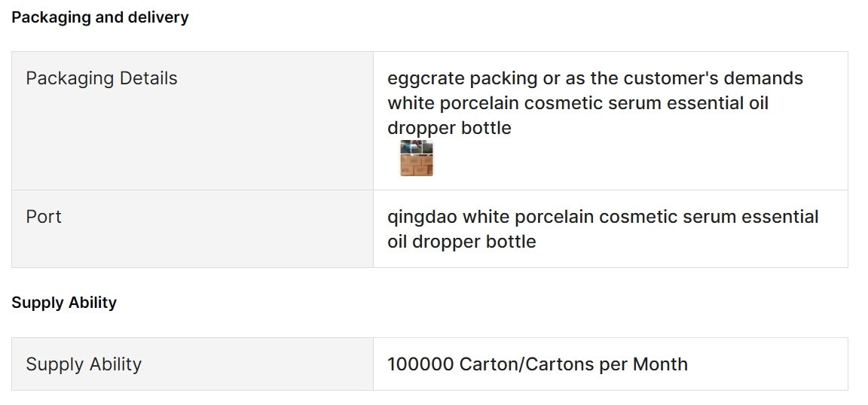
Task: Select the 'Supply Ability' table label cell
Action: [193, 364]
